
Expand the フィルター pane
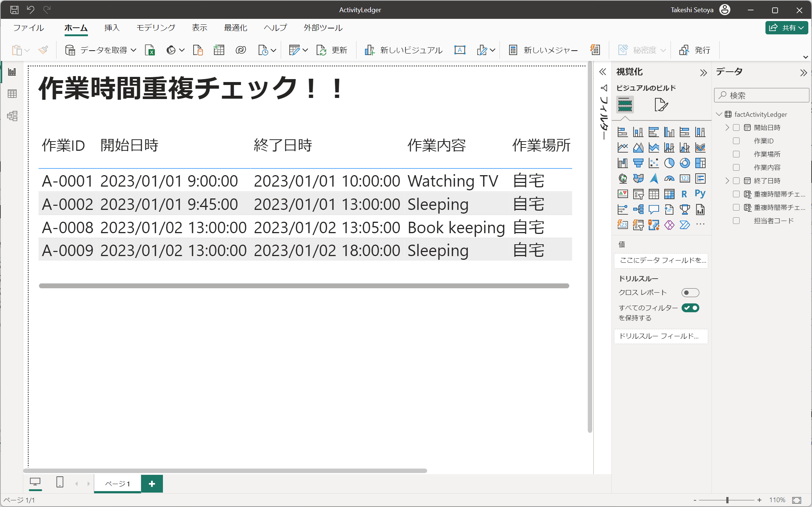pos(603,72)
